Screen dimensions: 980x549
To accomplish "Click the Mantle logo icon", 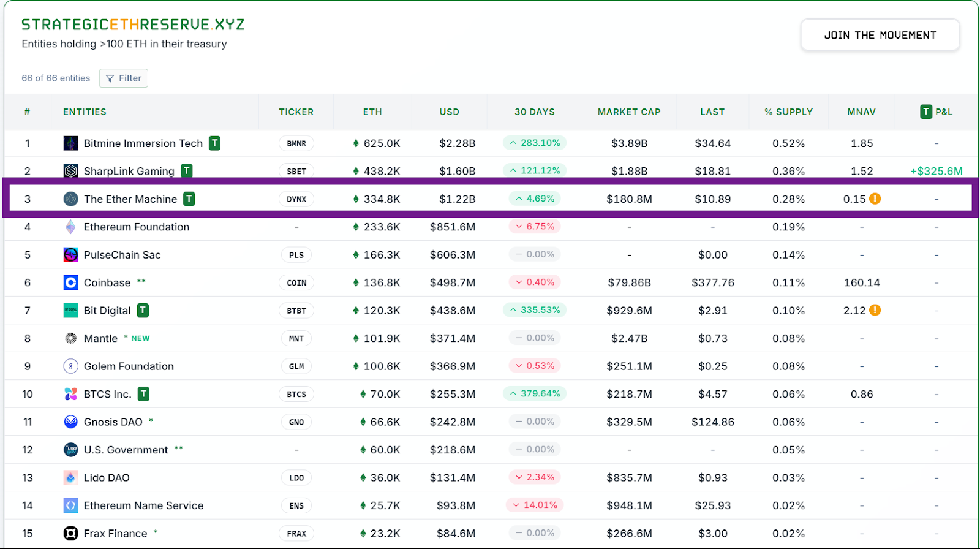I will 71,338.
